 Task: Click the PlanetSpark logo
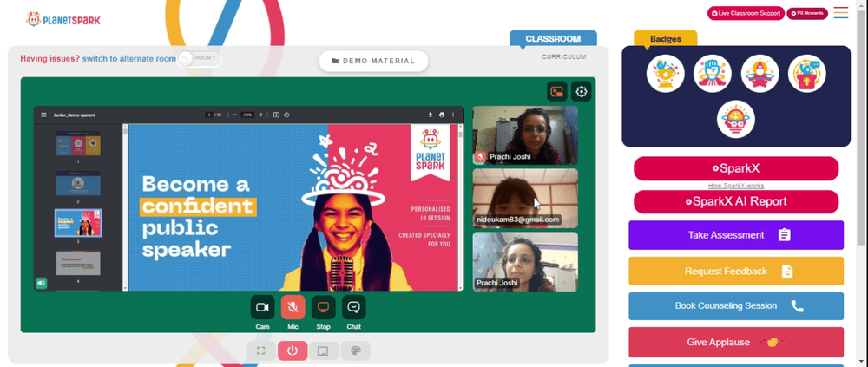click(63, 19)
